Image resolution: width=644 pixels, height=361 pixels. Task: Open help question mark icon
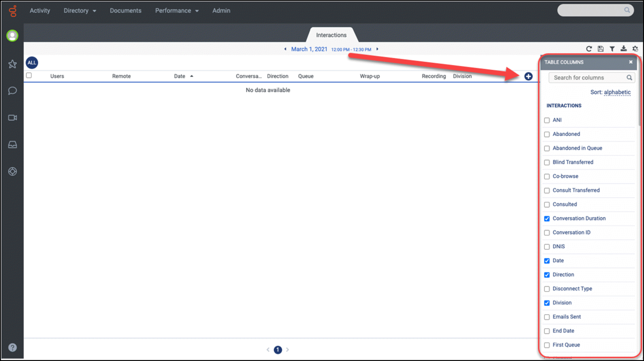coord(12,348)
